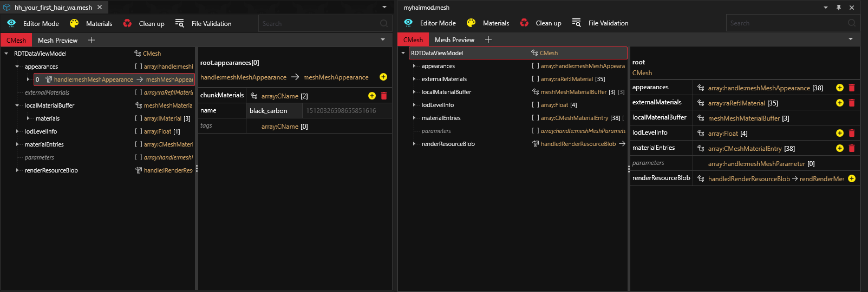868x292 pixels.
Task: Pin the myhairmod.mesh panel
Action: [x=839, y=8]
